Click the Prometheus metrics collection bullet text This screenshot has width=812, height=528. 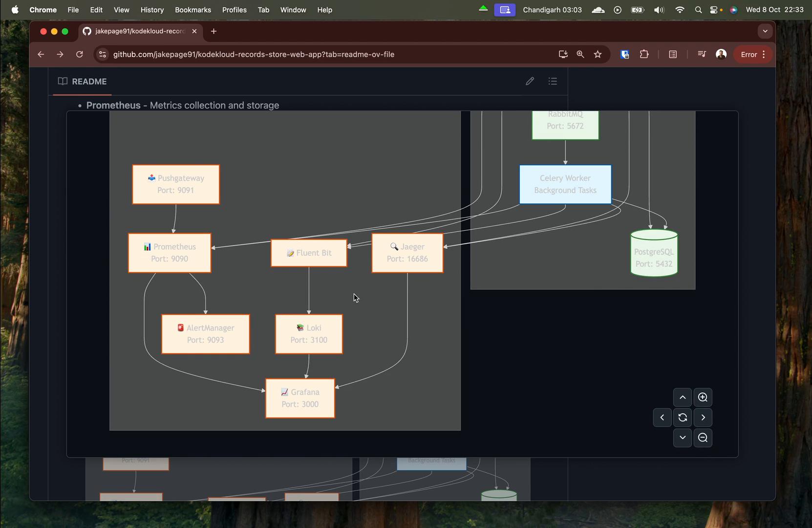183,106
